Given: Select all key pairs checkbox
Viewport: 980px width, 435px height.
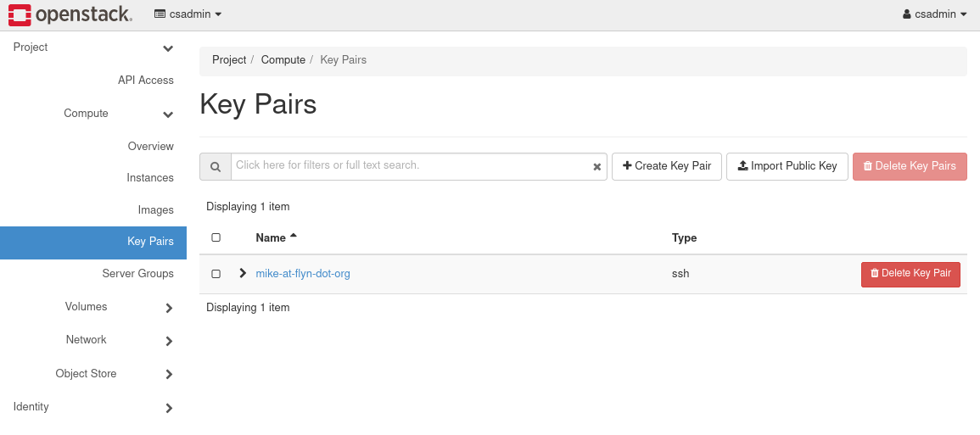Looking at the screenshot, I should pos(216,238).
